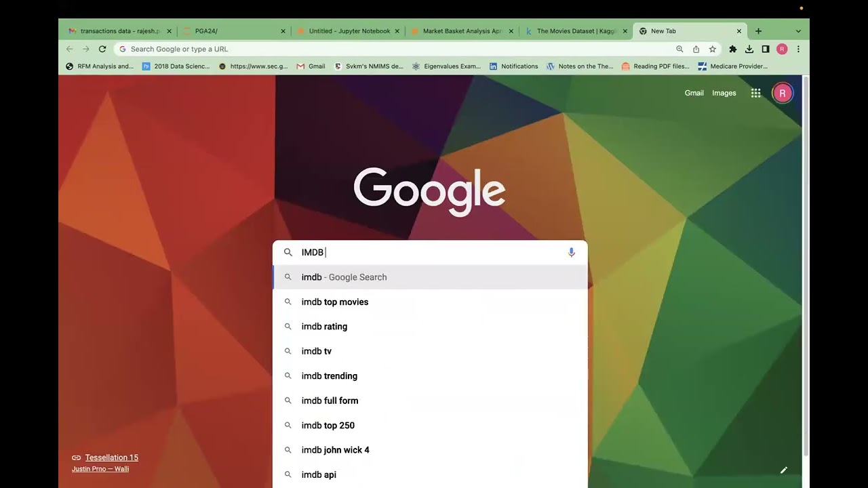Open the Google account avatar on the page
Screen dimensions: 868x488
(783, 93)
